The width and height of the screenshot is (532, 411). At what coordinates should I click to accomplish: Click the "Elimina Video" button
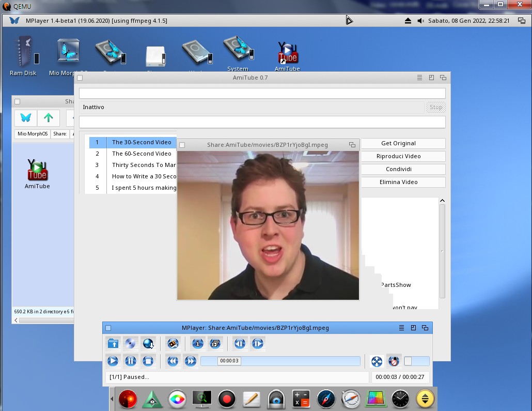pos(398,182)
